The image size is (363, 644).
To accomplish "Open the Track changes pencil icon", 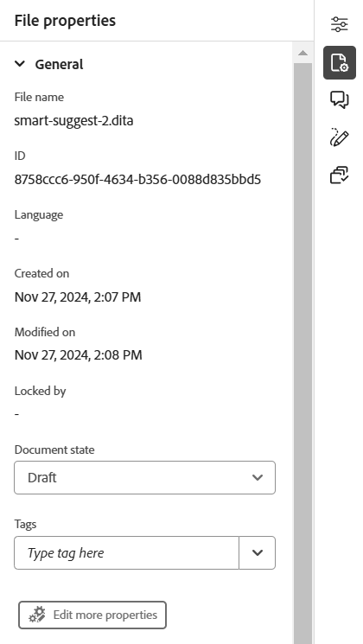I will pos(340,137).
